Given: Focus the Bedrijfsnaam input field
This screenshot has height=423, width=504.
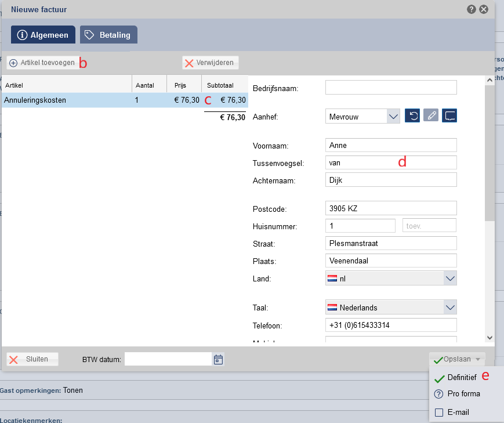Looking at the screenshot, I should click(x=391, y=88).
